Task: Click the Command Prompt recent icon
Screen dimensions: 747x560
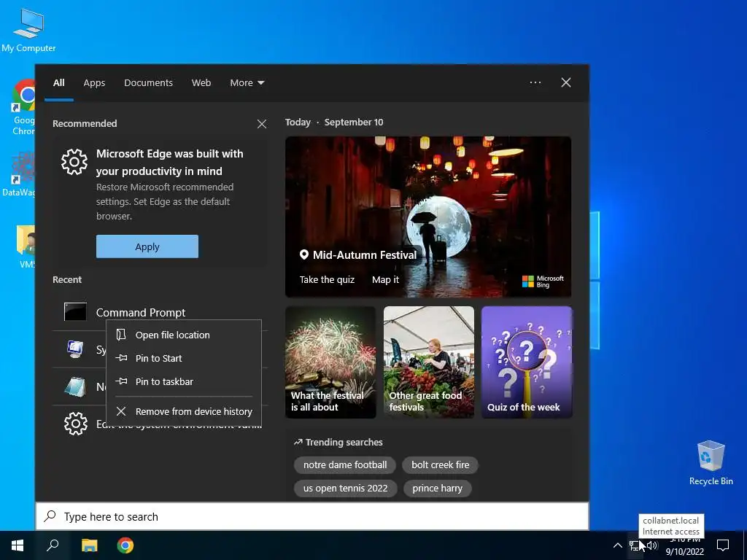Action: [x=75, y=312]
